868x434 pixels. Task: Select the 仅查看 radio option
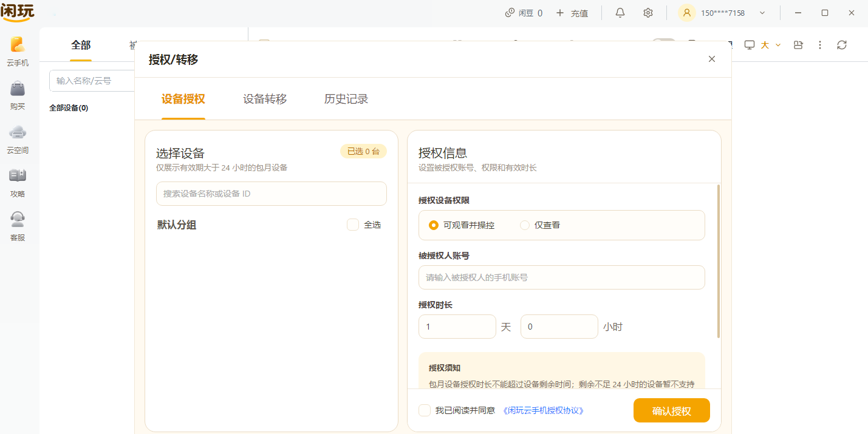click(525, 225)
